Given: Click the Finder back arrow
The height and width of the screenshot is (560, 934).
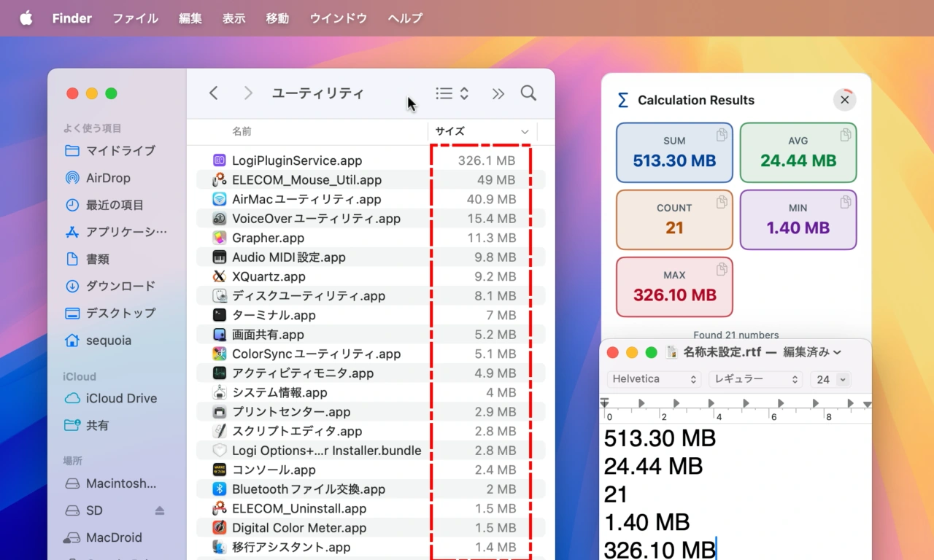Looking at the screenshot, I should [213, 93].
